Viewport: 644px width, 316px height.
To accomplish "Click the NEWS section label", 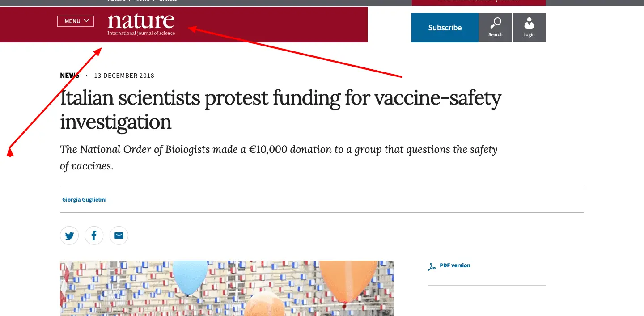I will (70, 76).
